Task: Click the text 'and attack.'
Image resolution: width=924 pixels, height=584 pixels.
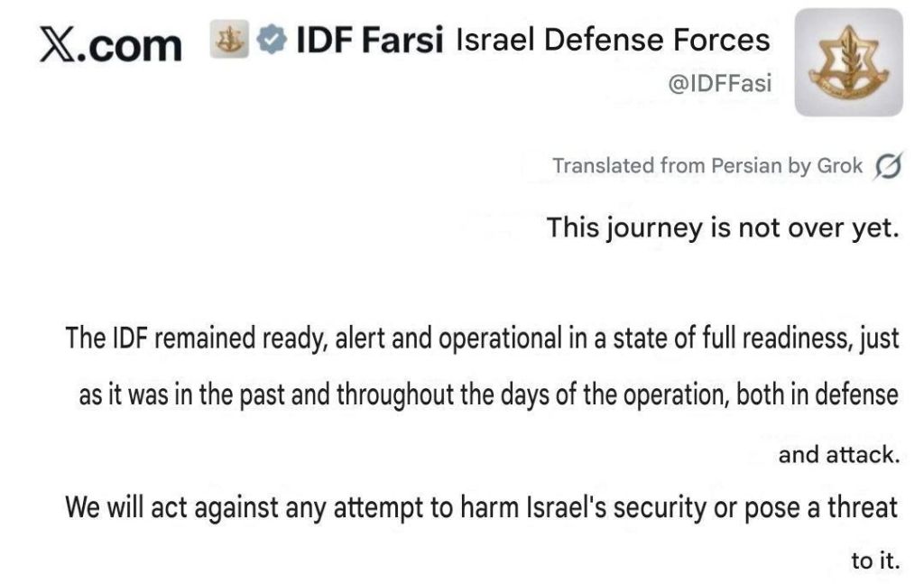Action: pyautogui.click(x=839, y=454)
